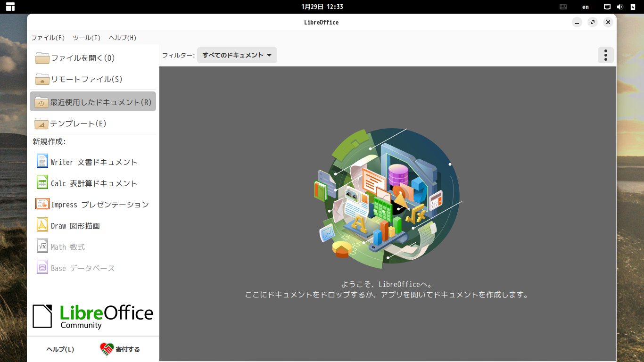Click the Remote Files folder icon
The height and width of the screenshot is (362, 644).
coord(42,79)
